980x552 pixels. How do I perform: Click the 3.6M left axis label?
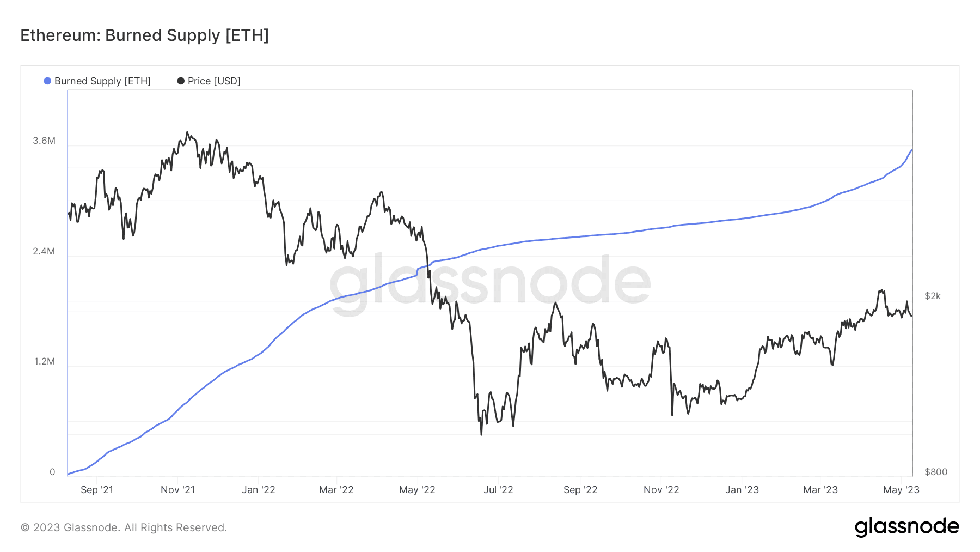tap(44, 141)
